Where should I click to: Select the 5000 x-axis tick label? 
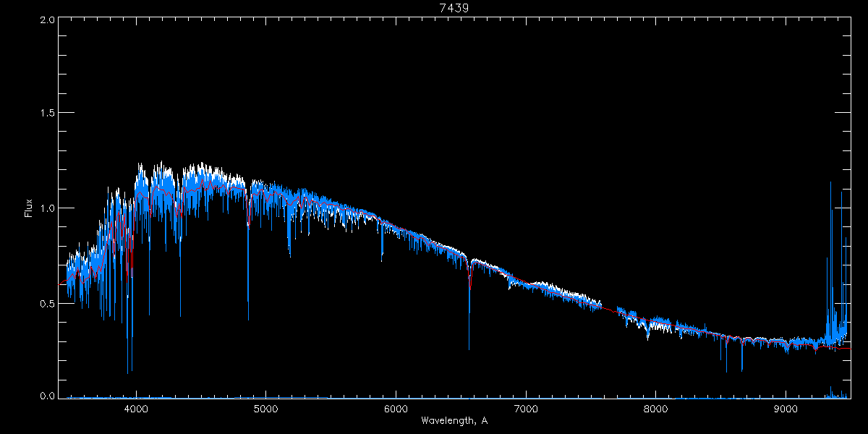(x=265, y=409)
